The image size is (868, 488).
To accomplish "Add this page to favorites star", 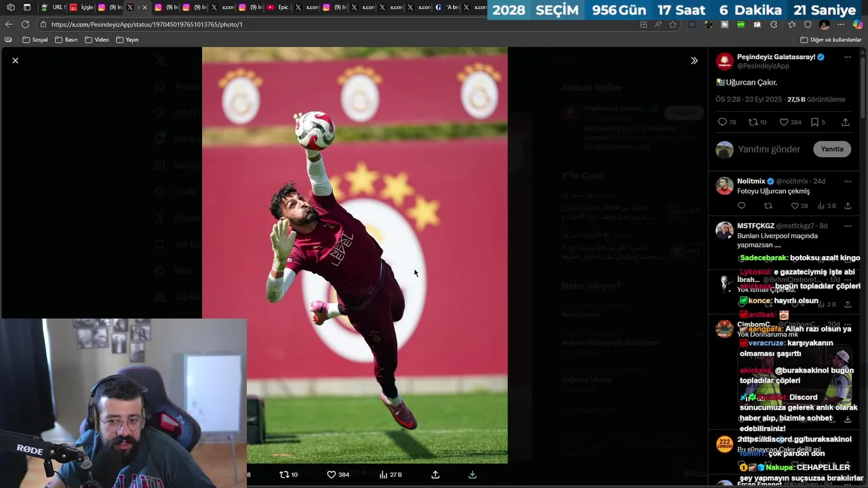I will [x=673, y=24].
